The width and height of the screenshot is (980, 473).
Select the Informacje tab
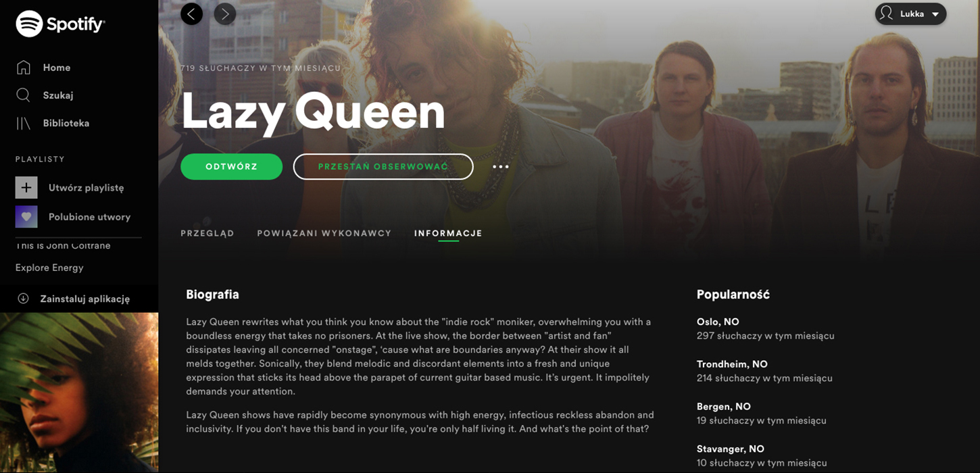[448, 233]
